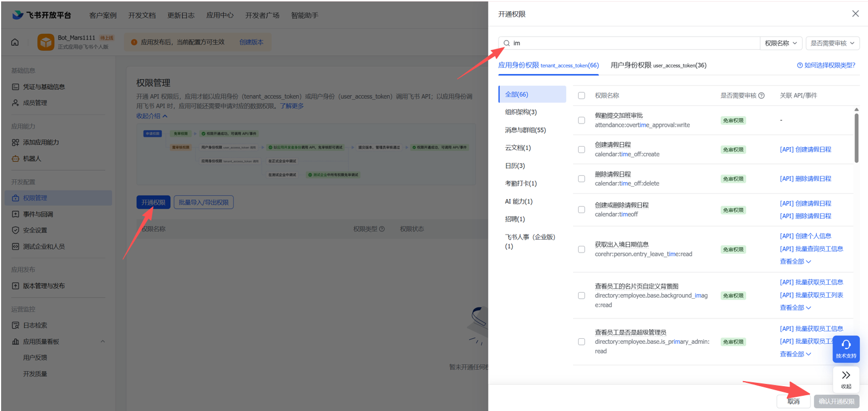Check the 假勤提交加班审批 permission checkbox
Viewport: 868px width, 411px height.
click(x=581, y=120)
